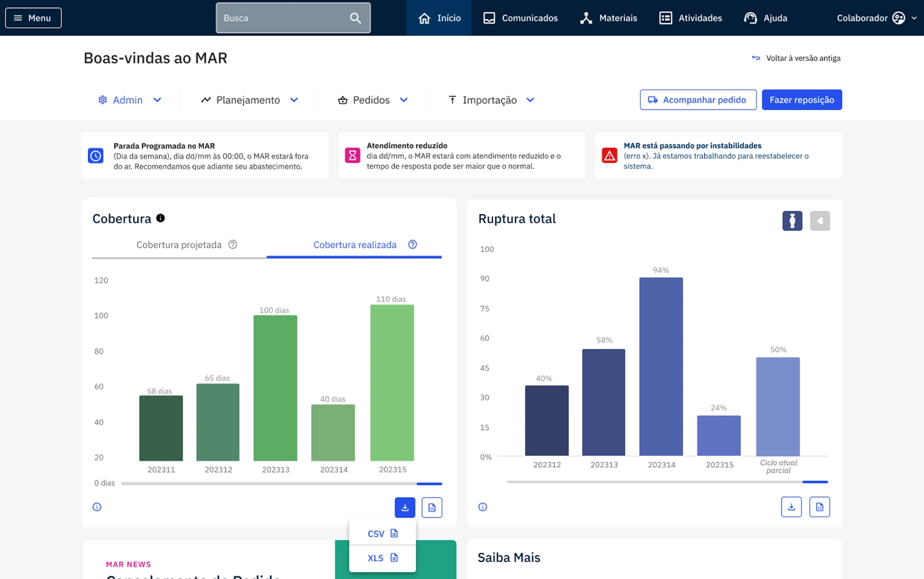The width and height of the screenshot is (924, 579).
Task: Click the Cobertura document report icon
Action: [x=432, y=507]
